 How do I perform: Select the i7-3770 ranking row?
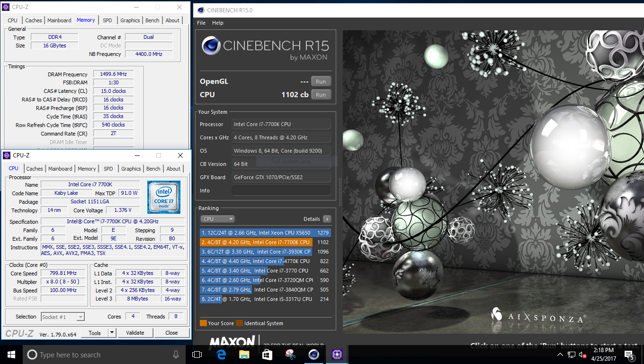pos(265,271)
